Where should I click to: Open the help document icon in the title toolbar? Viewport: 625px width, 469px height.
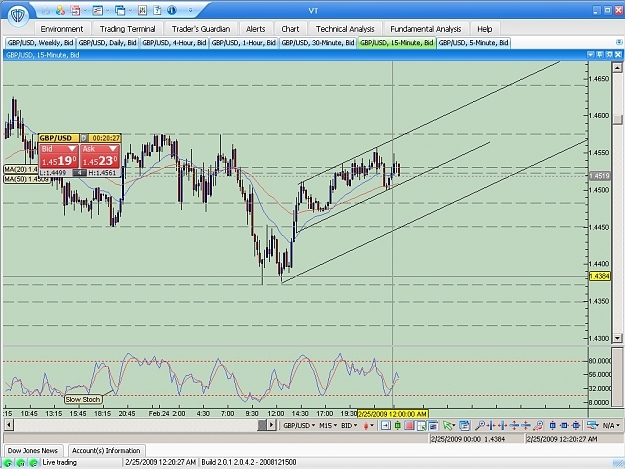coord(157,10)
